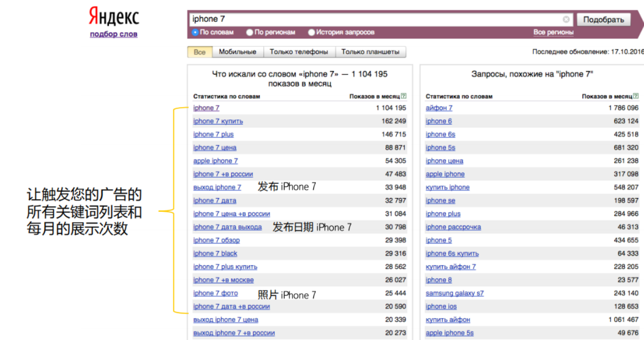Open the 'iphone 7 купить' keyword link
Screen dimensions: 644x340
(x=218, y=121)
